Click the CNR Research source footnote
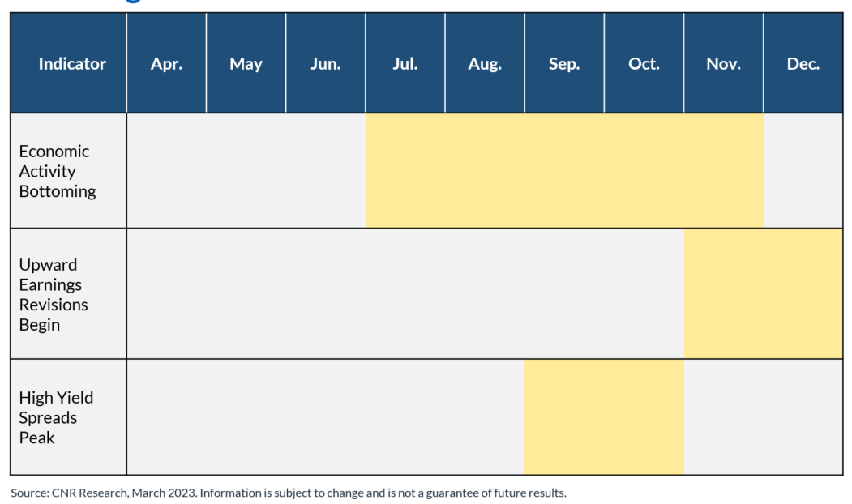Screen dimensions: 852x504 (x=289, y=493)
